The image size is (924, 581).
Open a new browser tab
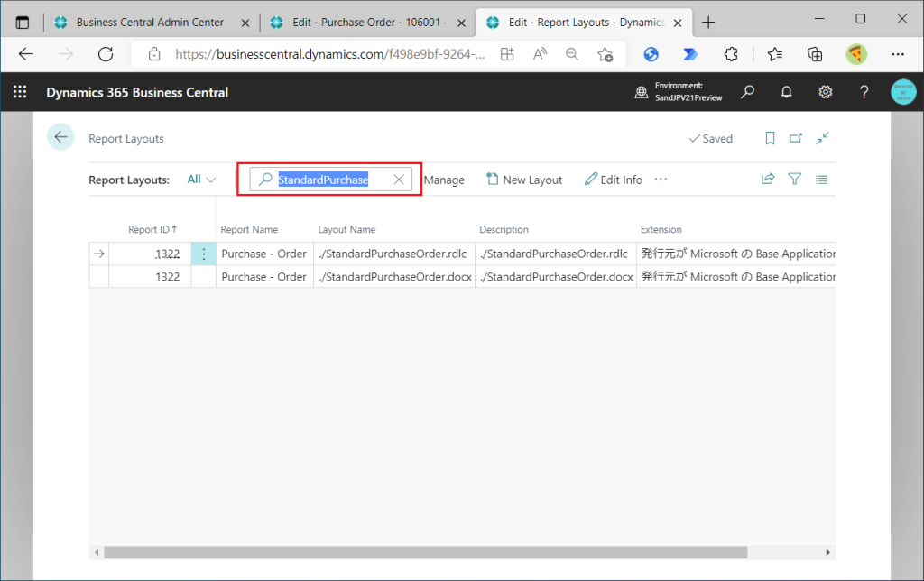pyautogui.click(x=708, y=23)
